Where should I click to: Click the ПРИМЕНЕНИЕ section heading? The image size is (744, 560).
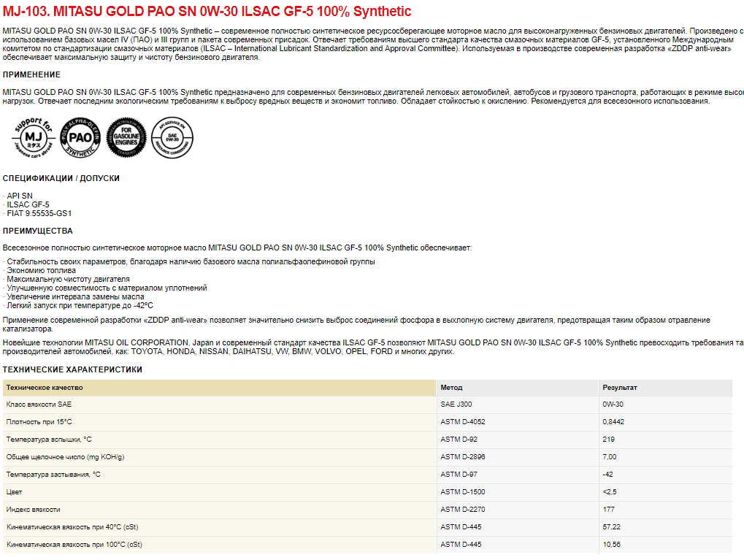(31, 74)
